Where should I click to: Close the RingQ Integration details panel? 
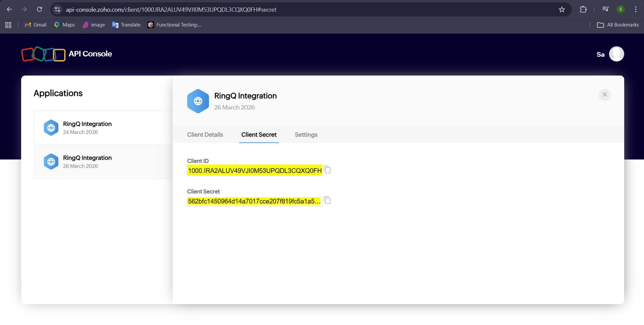tap(605, 95)
